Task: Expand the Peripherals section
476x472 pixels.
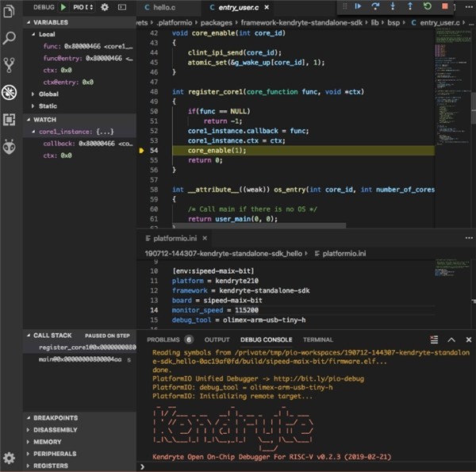Action: [x=55, y=454]
